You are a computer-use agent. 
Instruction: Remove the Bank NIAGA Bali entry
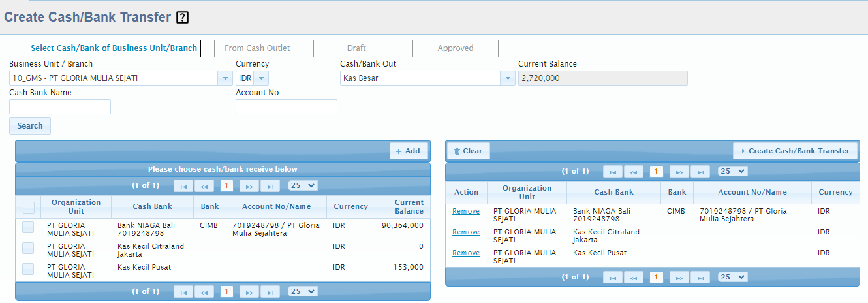pos(466,212)
